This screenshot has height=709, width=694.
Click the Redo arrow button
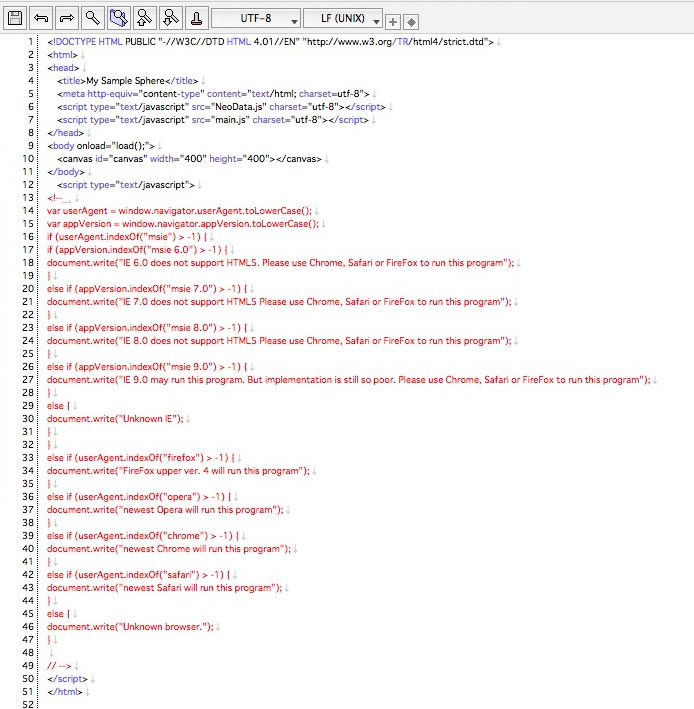point(67,18)
